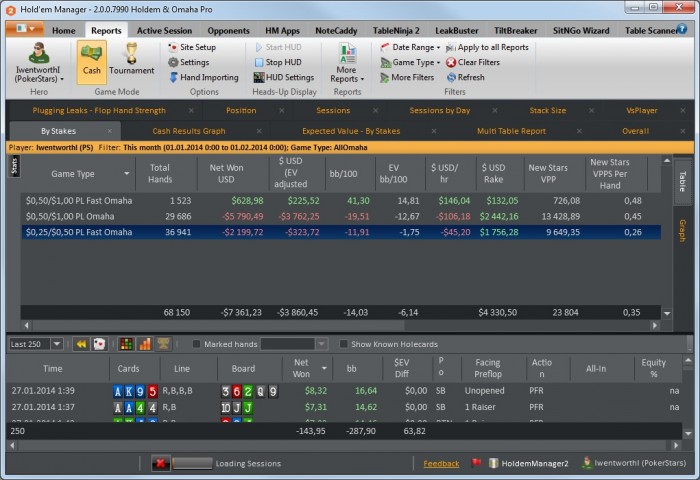700x480 pixels.
Task: Switch to Position report tab
Action: click(241, 111)
